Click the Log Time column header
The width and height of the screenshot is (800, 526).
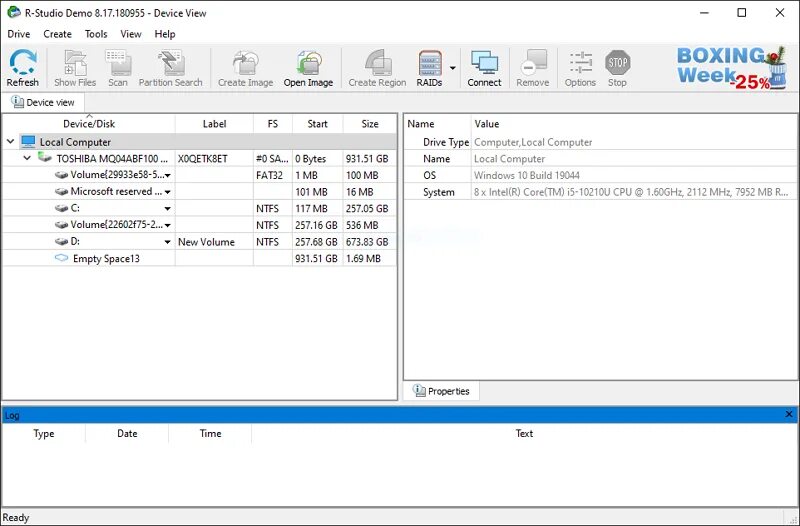210,434
